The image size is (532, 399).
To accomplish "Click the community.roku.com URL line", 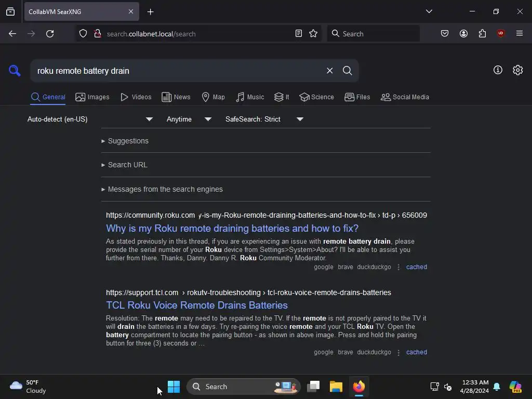I will [267, 215].
